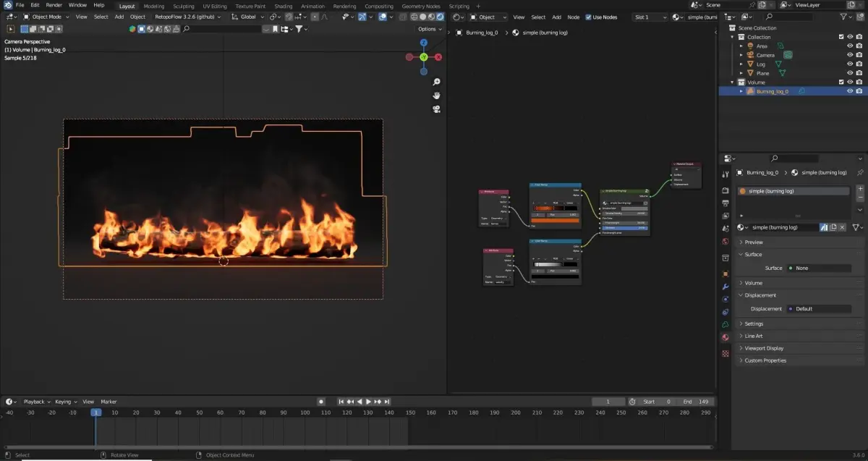This screenshot has width=868, height=461.
Task: Toggle the Use Nodes checkbox
Action: [x=588, y=17]
